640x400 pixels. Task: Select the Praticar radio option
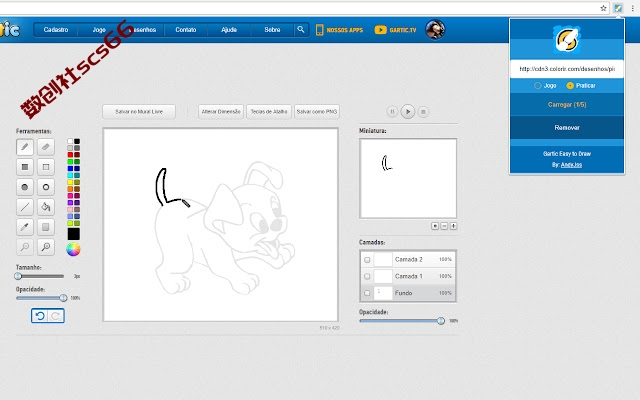click(x=570, y=86)
